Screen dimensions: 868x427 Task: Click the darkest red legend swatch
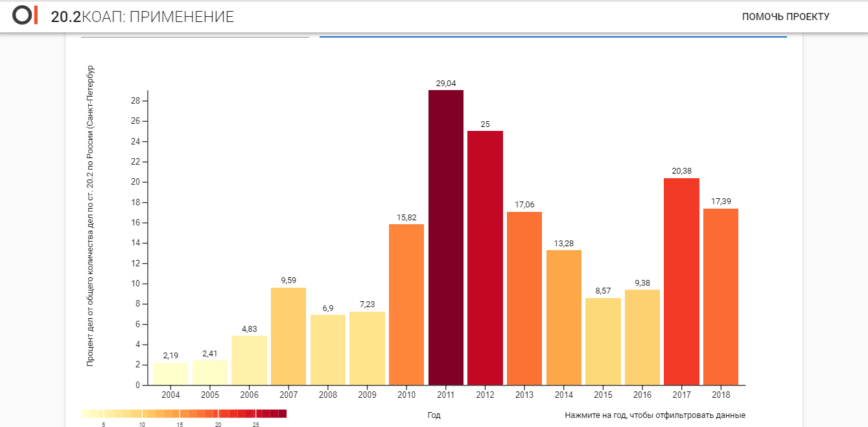282,413
